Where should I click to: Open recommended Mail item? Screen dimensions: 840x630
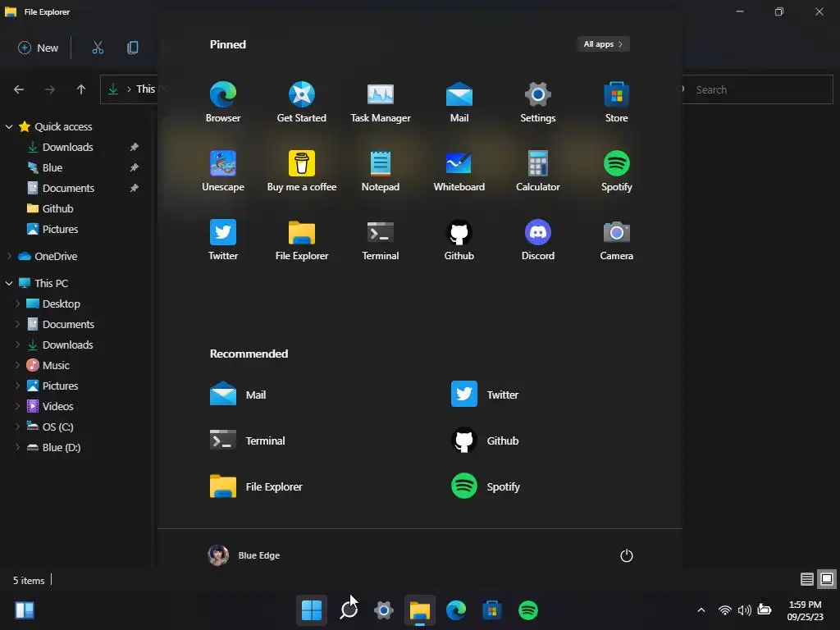click(x=238, y=395)
